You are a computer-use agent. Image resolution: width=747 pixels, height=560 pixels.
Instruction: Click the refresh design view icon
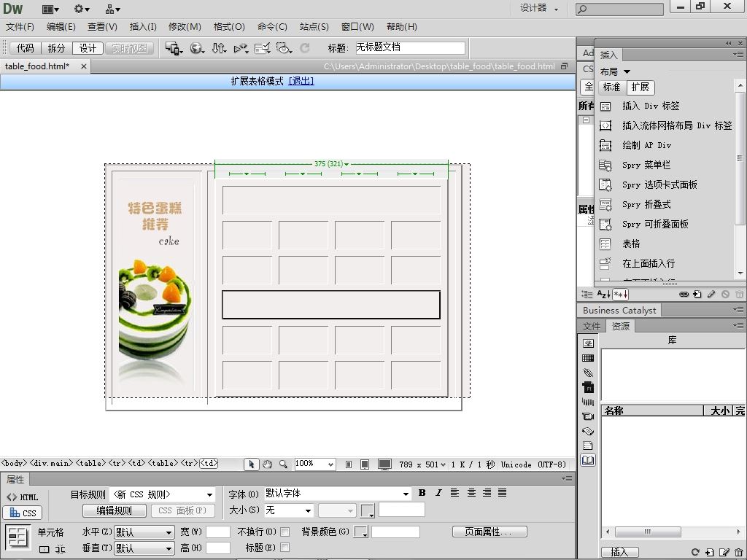point(305,48)
